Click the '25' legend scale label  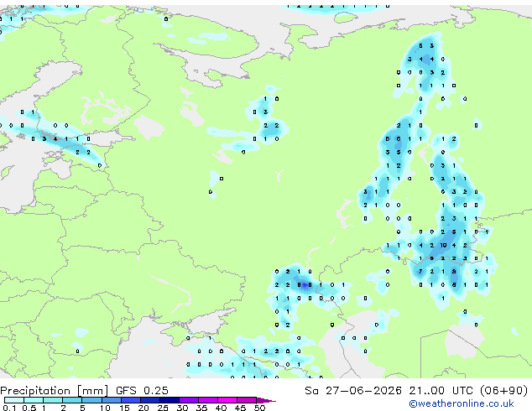click(163, 408)
